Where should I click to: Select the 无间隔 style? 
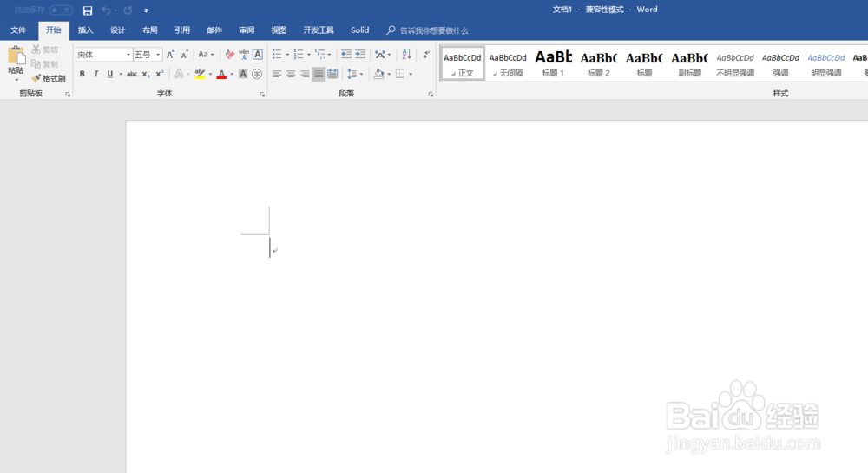pos(508,63)
